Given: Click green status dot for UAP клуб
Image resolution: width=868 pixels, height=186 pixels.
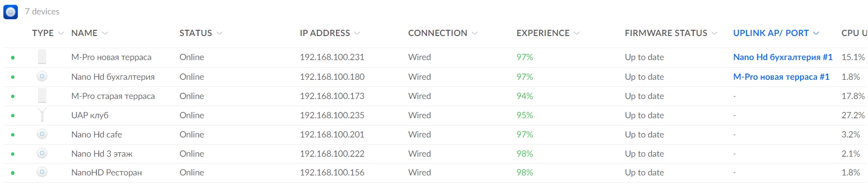Looking at the screenshot, I should click(13, 115).
